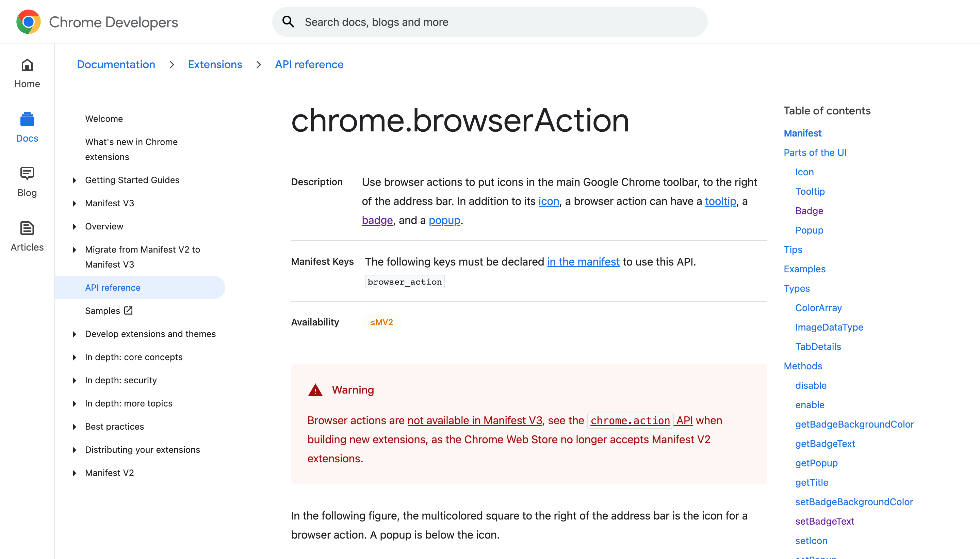Open the Docs section icon

[27, 119]
